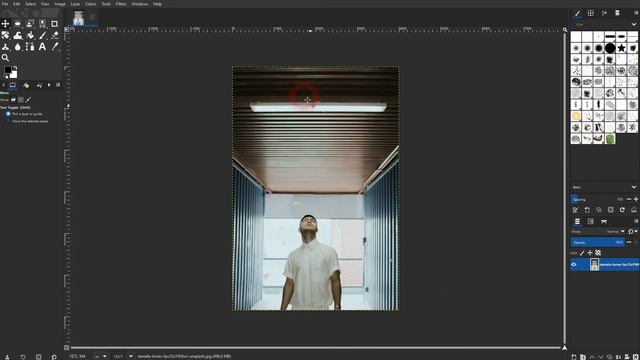Switch to the Layers tab
The image size is (640, 360).
click(577, 221)
